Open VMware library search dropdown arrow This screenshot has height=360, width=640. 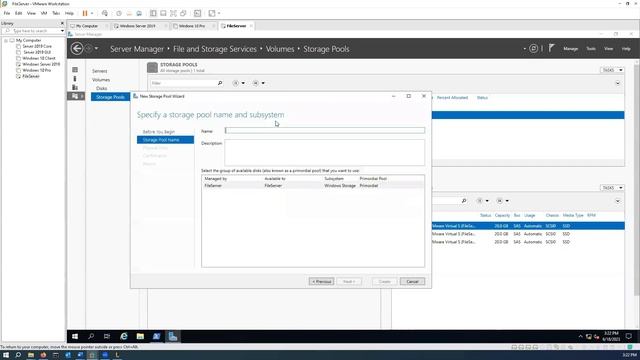pos(62,31)
